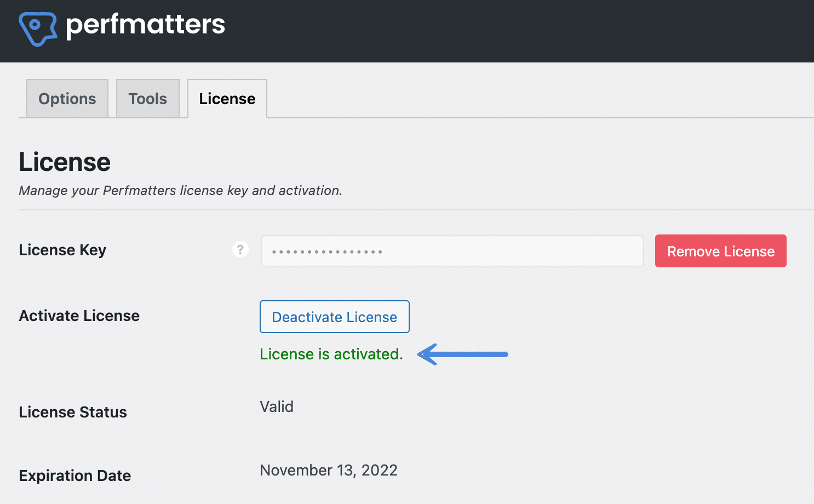Viewport: 814px width, 504px height.
Task: Click the red Remove License action
Action: [720, 251]
